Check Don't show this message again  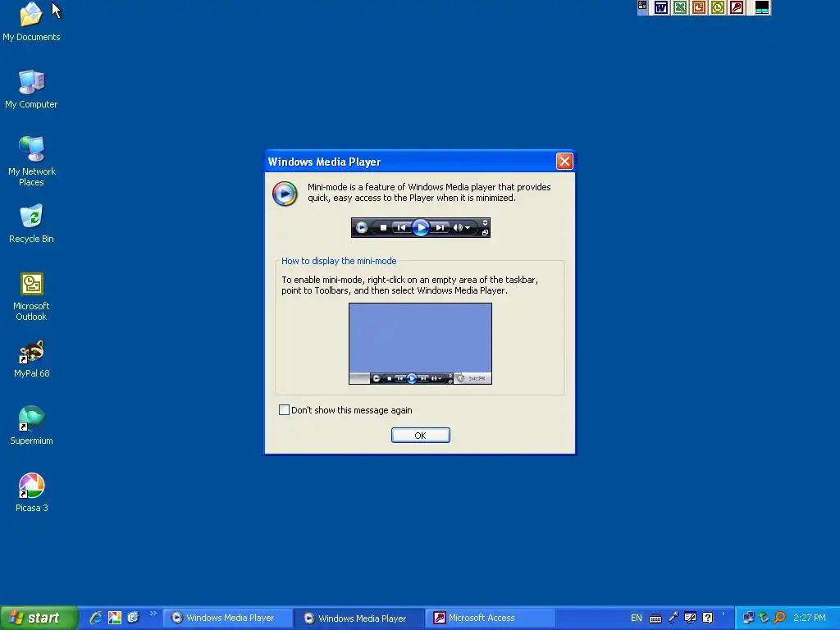click(x=285, y=410)
